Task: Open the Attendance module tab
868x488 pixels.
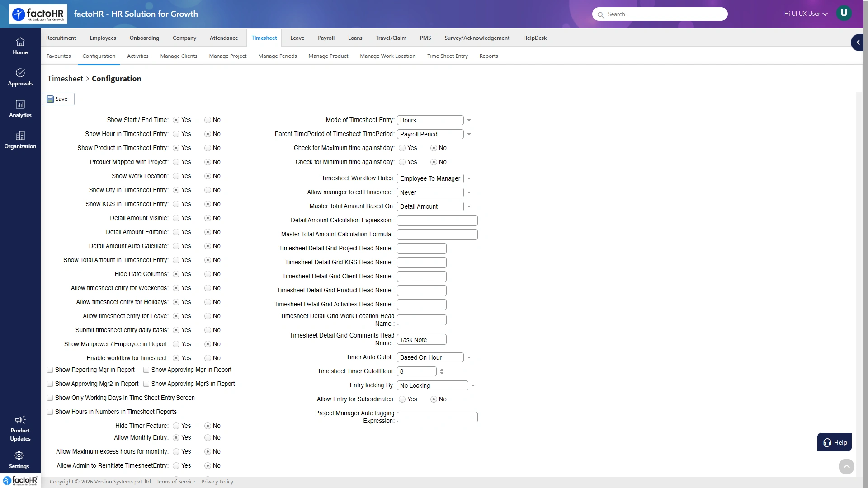Action: coord(224,38)
